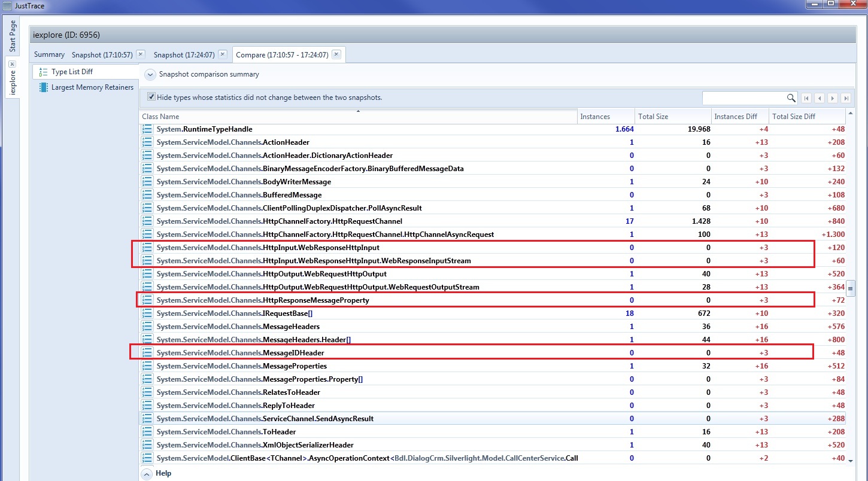The image size is (868, 481).
Task: Close the Snapshot (17:10:57) tab
Action: click(141, 54)
